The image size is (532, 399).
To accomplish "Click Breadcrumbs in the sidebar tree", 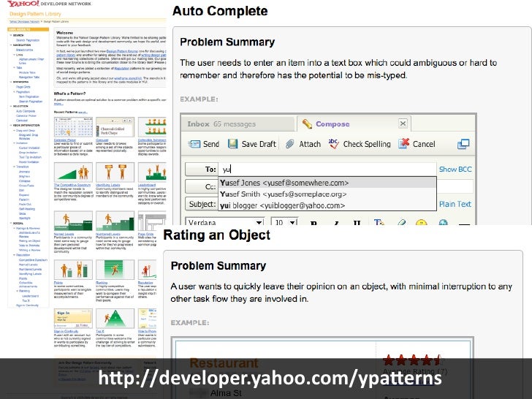I will (24, 50).
